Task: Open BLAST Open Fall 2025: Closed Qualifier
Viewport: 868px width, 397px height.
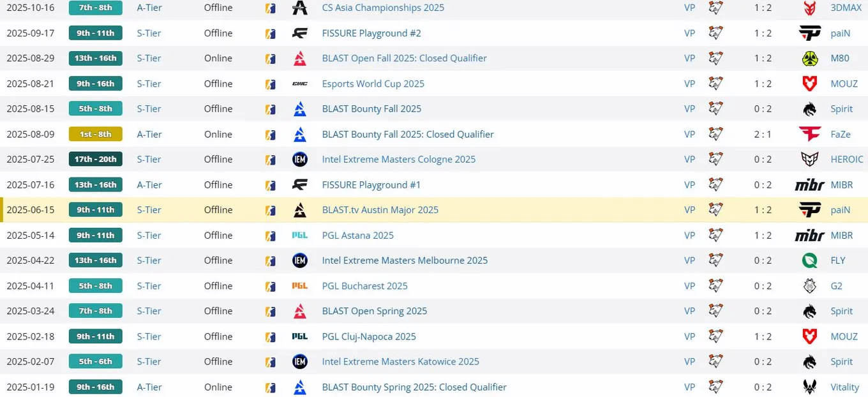Action: [405, 58]
